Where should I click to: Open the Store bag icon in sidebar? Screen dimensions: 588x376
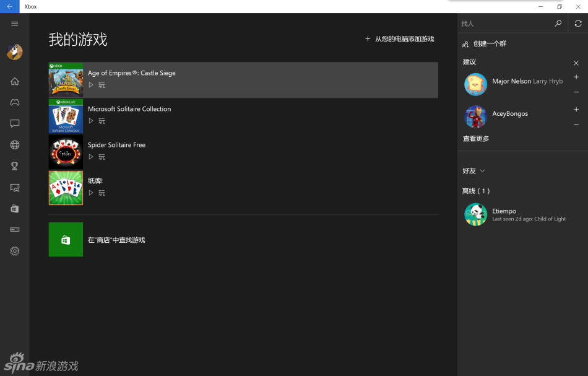pyautogui.click(x=15, y=209)
